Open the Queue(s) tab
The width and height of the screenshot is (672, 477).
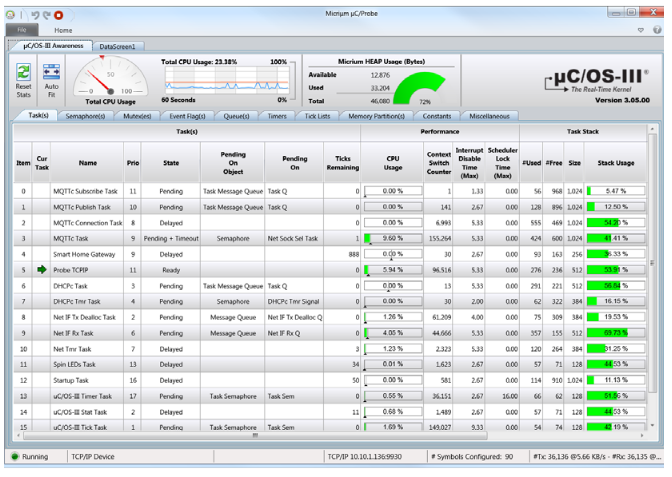(237, 116)
